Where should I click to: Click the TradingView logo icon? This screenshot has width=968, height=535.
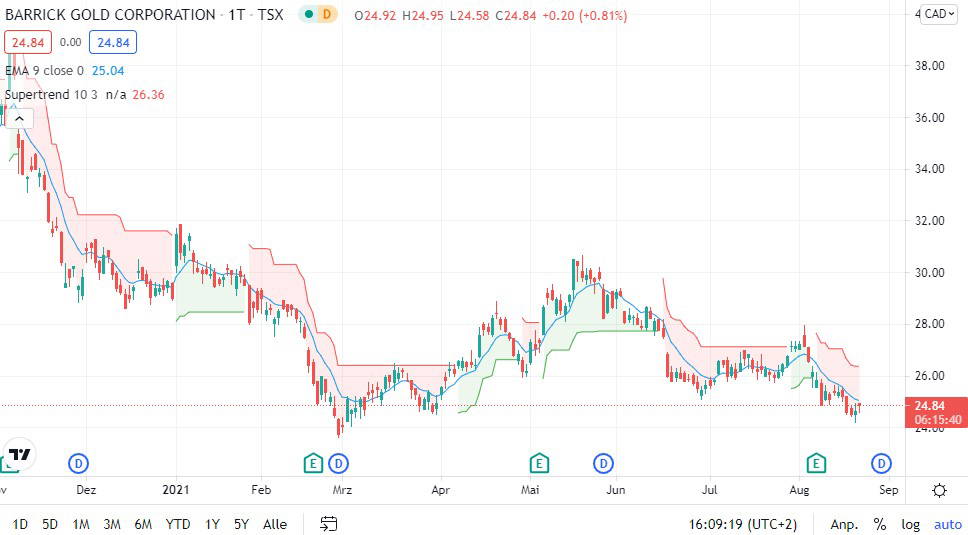20,455
